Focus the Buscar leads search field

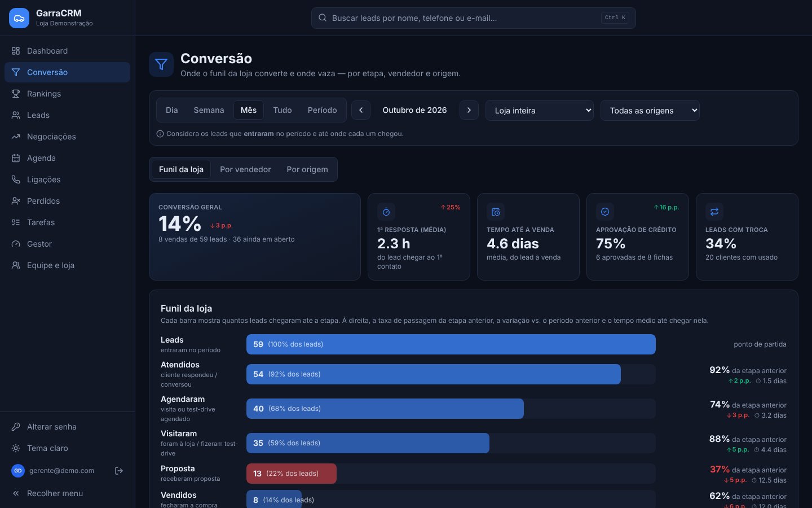(x=474, y=18)
